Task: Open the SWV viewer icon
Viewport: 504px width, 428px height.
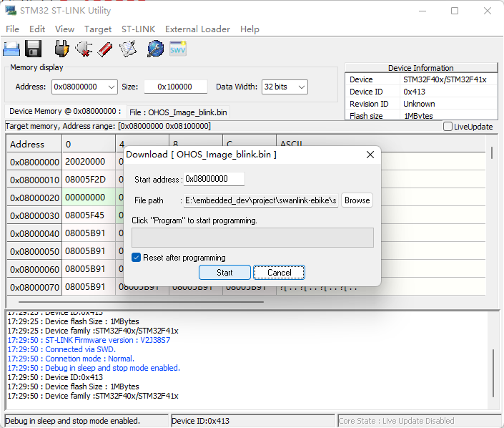Action: coord(178,49)
